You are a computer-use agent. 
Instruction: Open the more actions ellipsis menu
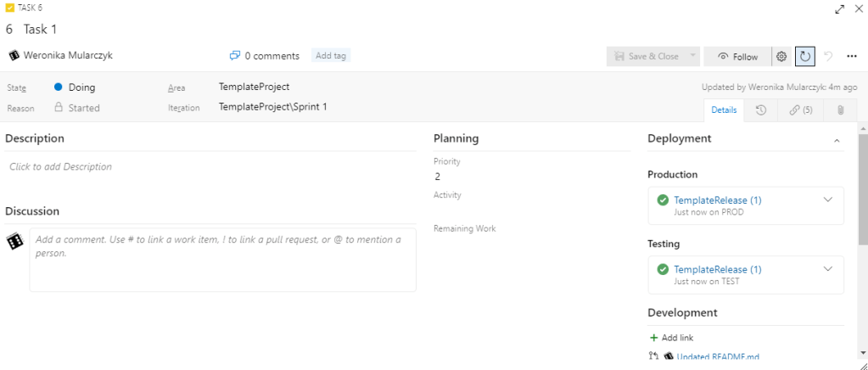point(852,56)
